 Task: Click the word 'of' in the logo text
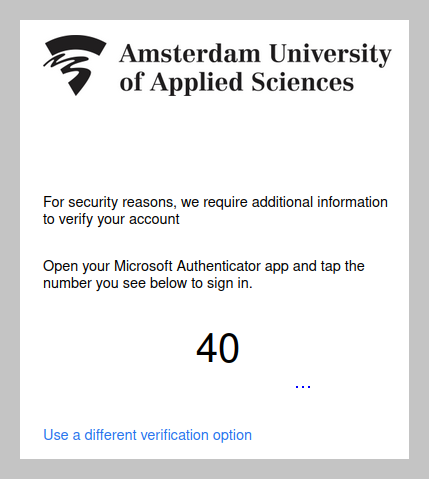[x=132, y=82]
